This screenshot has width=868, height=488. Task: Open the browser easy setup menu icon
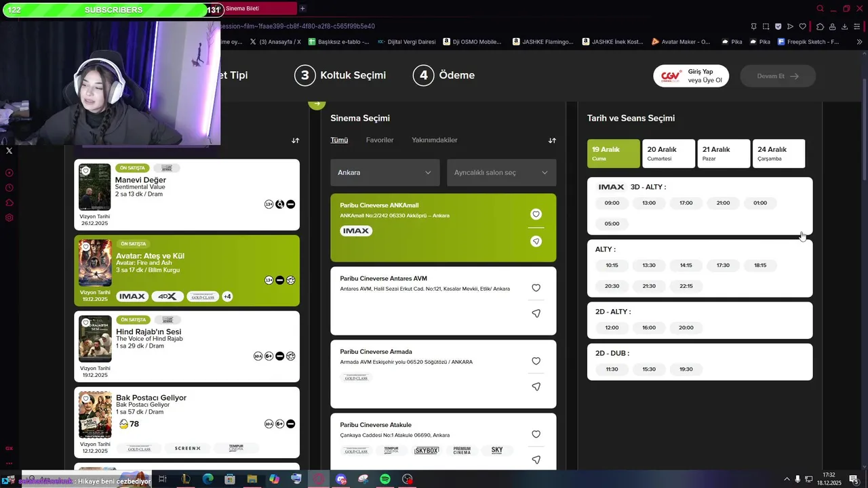(857, 26)
